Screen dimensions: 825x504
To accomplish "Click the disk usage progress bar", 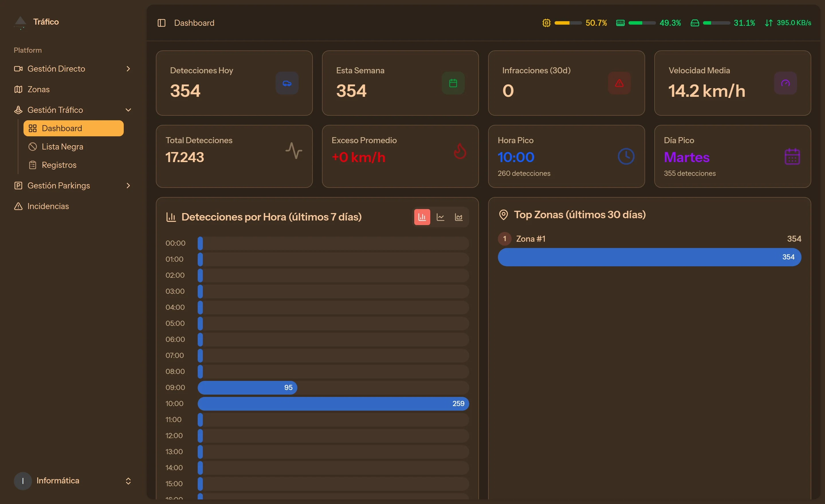I will (x=716, y=23).
